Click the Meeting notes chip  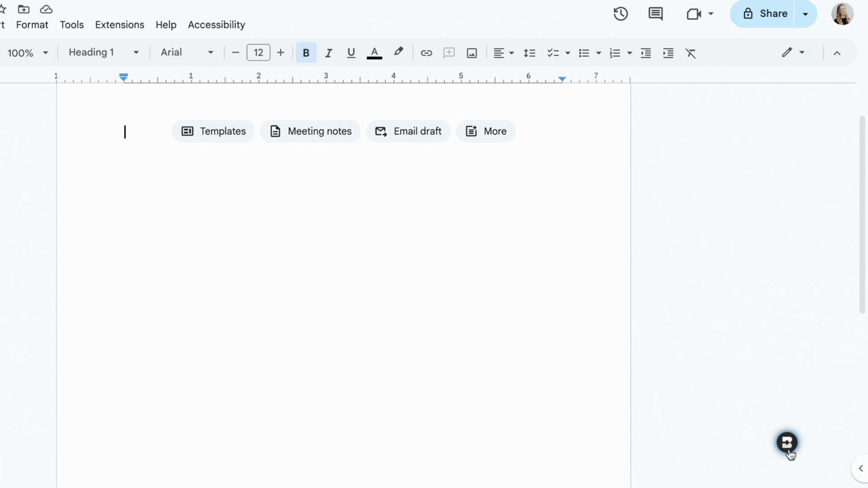point(310,131)
